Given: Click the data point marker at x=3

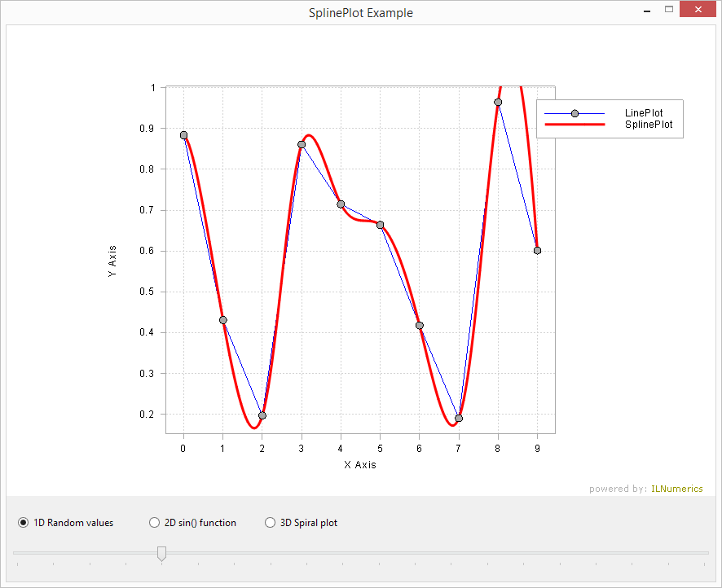Looking at the screenshot, I should coord(302,145).
